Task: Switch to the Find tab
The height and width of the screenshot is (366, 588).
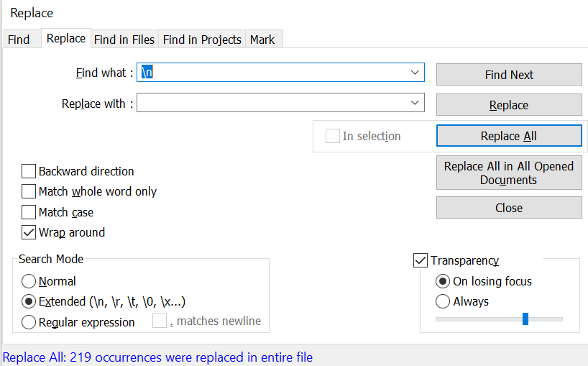Action: [x=19, y=40]
